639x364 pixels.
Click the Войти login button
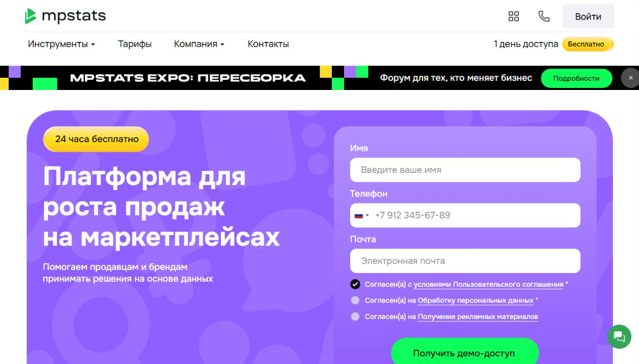pyautogui.click(x=588, y=16)
